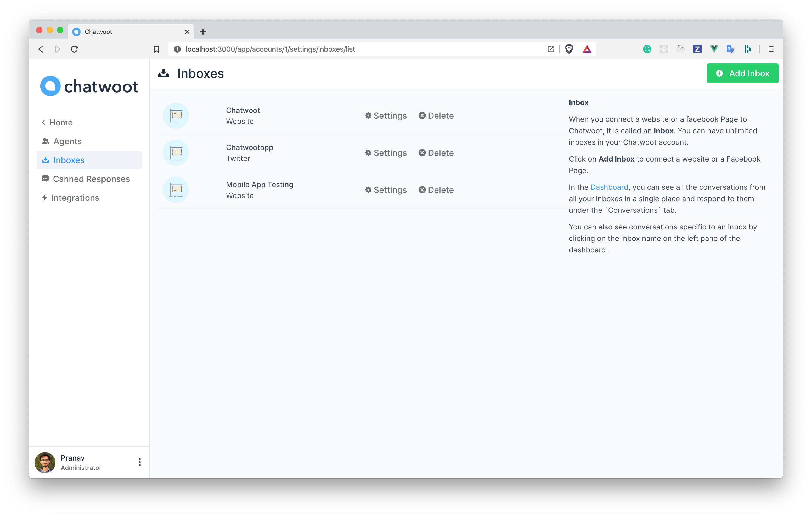Click the Chatwootapp inbox name

pos(250,147)
